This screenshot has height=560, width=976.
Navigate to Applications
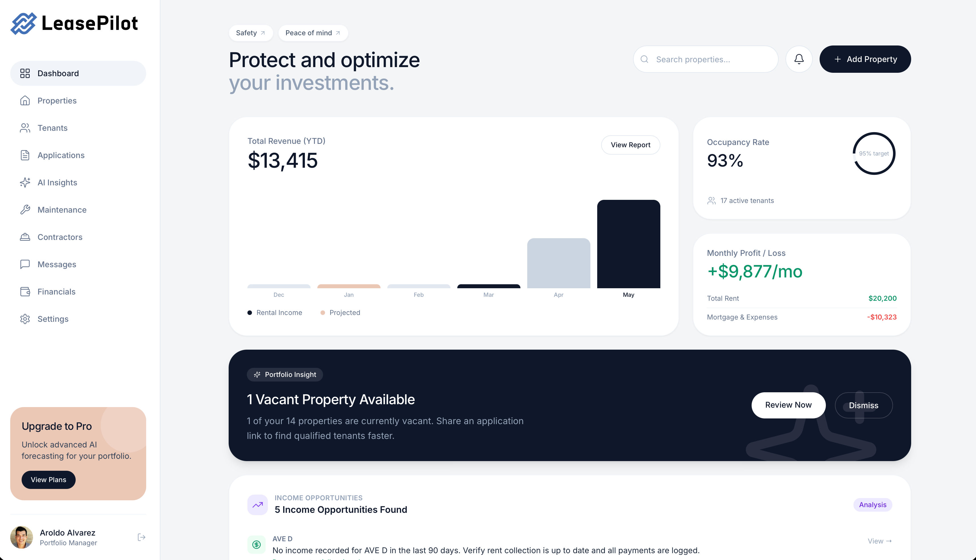coord(78,155)
